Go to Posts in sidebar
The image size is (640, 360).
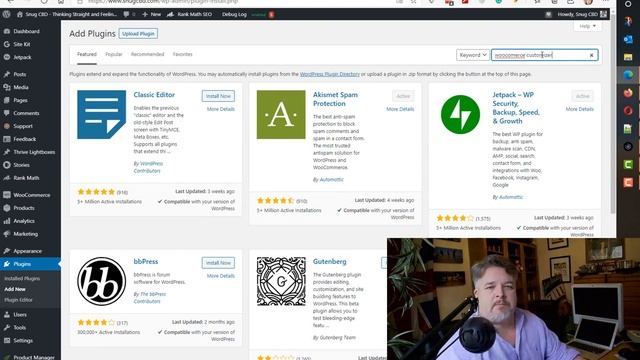click(x=20, y=74)
